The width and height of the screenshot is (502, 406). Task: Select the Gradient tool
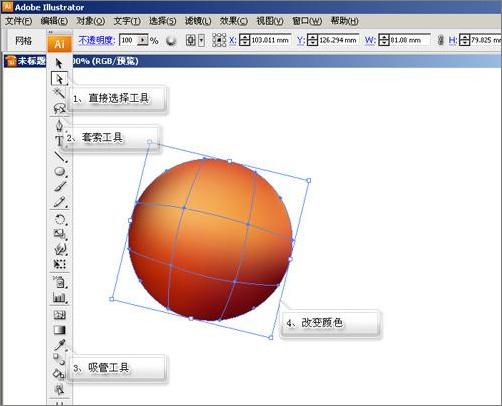tap(59, 330)
